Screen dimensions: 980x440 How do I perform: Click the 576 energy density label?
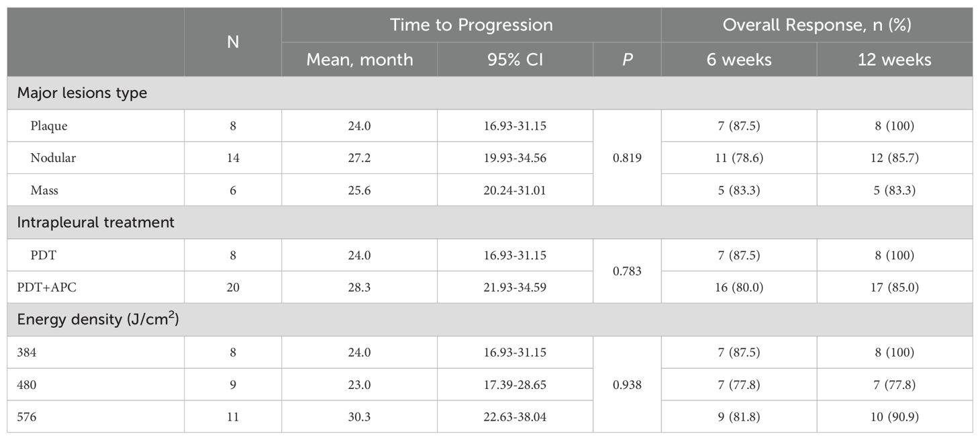click(x=27, y=417)
